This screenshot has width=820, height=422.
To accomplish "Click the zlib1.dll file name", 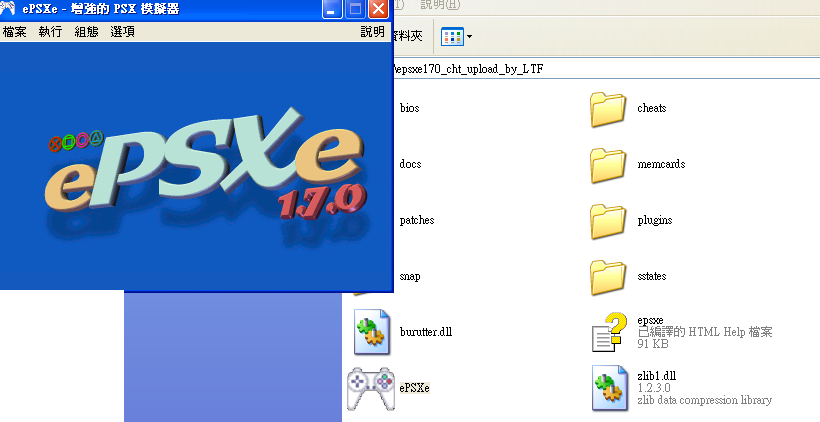I will (x=657, y=376).
